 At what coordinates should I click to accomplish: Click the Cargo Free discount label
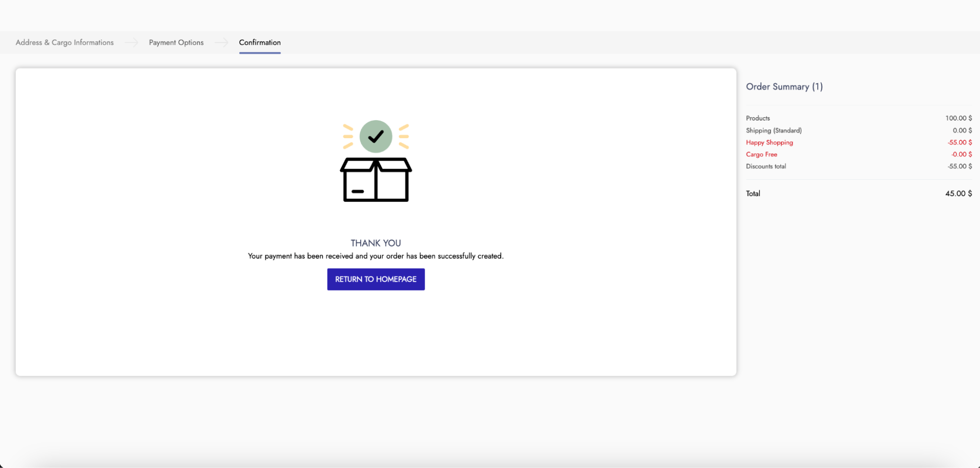coord(761,154)
